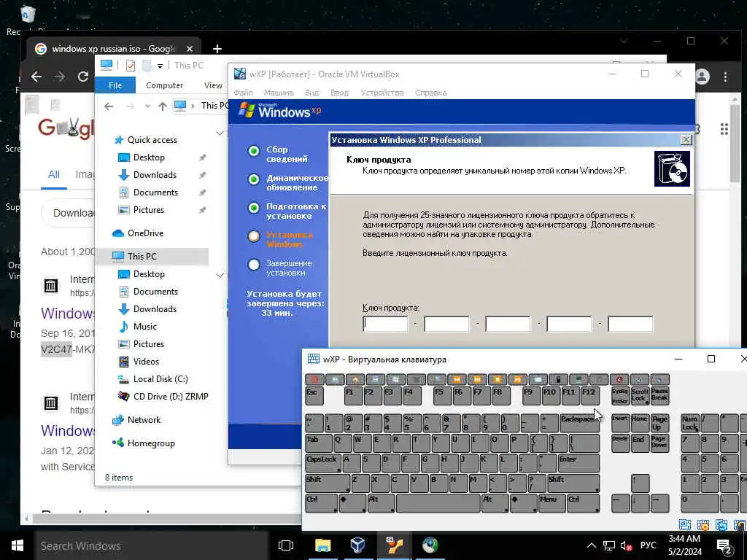This screenshot has height=560, width=747.
Task: Toggle the right Alt modifier key
Action: [x=495, y=503]
